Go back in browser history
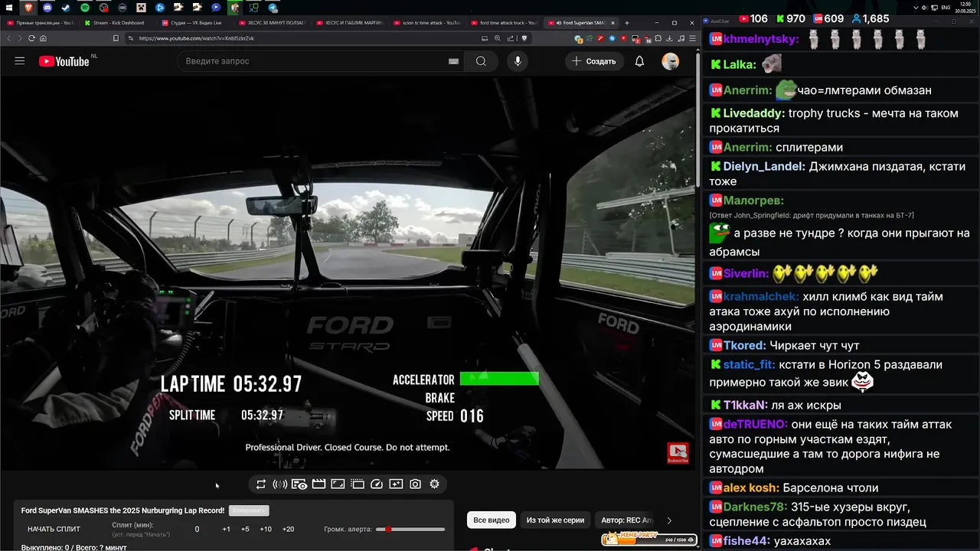 pyautogui.click(x=9, y=38)
